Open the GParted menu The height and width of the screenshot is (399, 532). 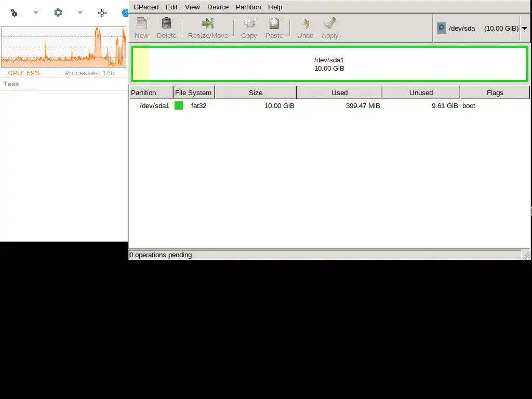[146, 7]
